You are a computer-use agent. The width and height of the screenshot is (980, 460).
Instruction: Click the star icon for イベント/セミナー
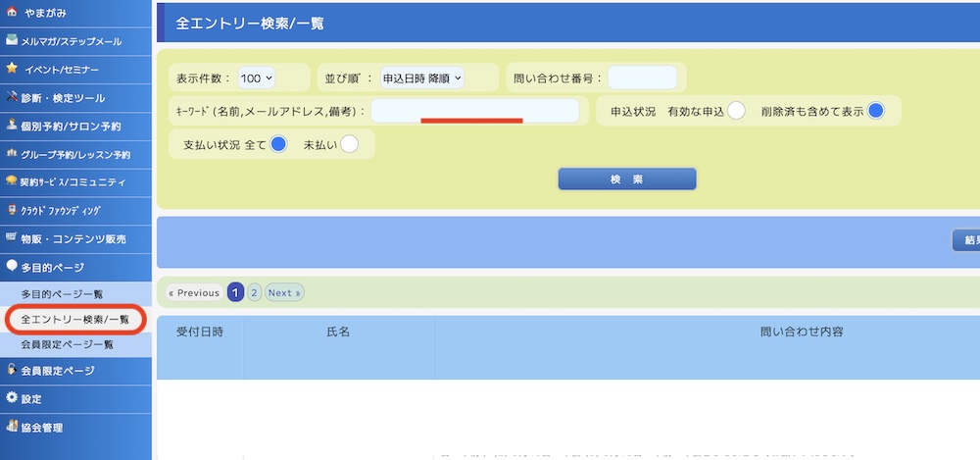point(12,70)
